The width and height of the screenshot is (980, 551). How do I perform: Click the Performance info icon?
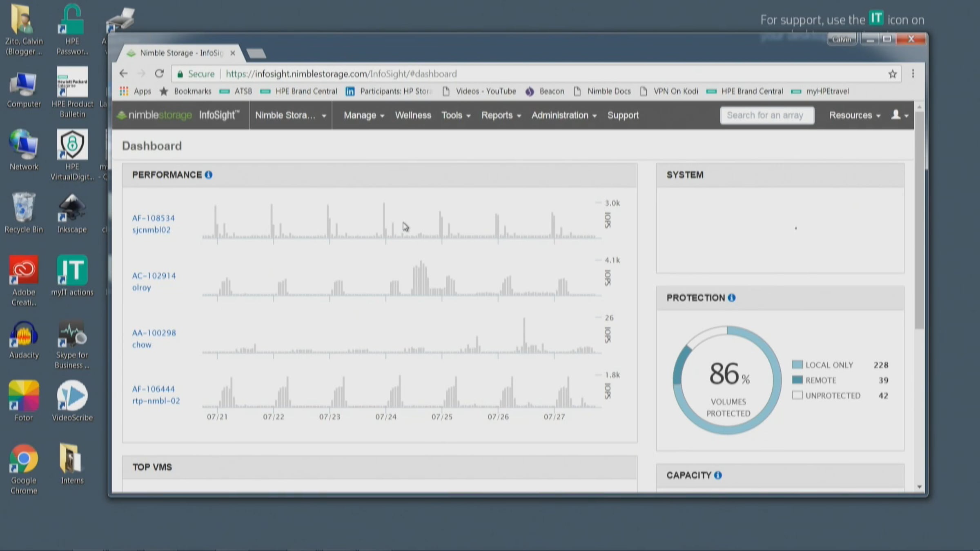coord(209,175)
